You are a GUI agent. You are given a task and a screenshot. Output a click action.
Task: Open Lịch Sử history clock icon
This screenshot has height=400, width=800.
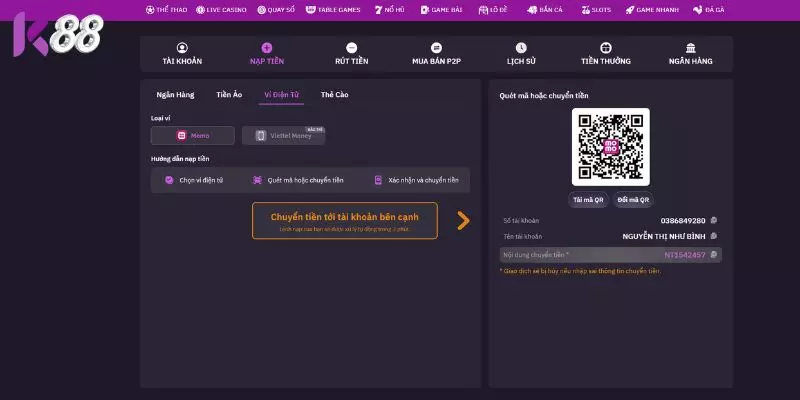pos(521,48)
